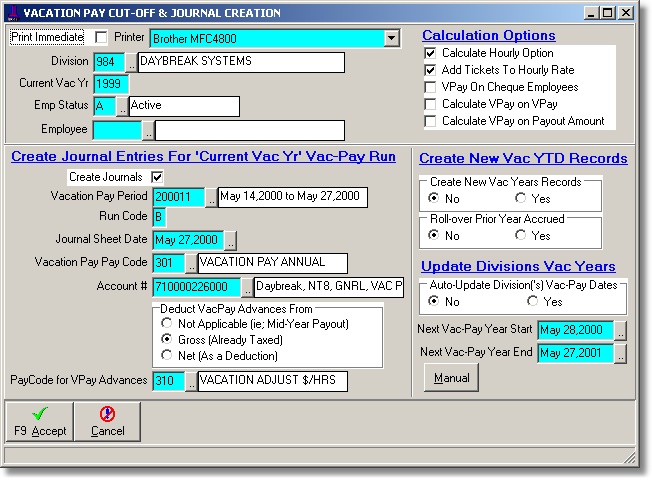Click the Create Journal Entries heading link
This screenshot has width=652, height=480.
point(203,156)
